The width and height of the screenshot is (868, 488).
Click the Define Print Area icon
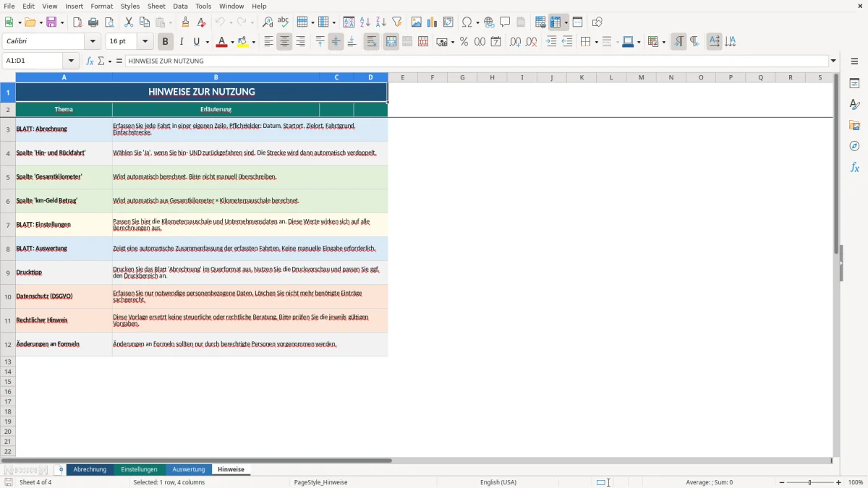(x=540, y=22)
